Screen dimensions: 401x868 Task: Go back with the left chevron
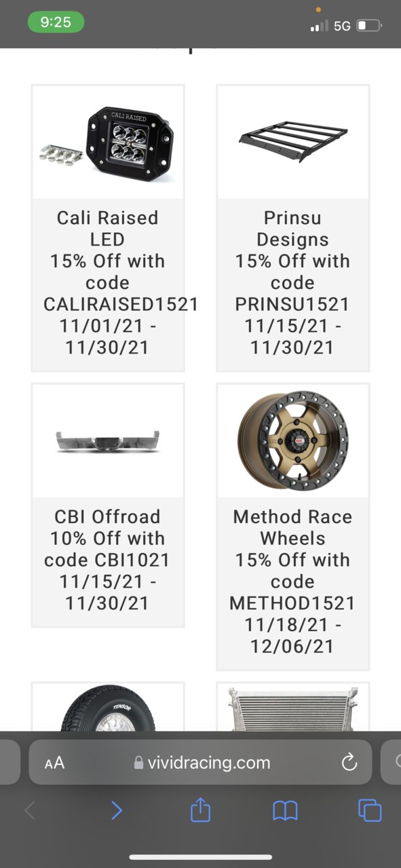point(30,810)
